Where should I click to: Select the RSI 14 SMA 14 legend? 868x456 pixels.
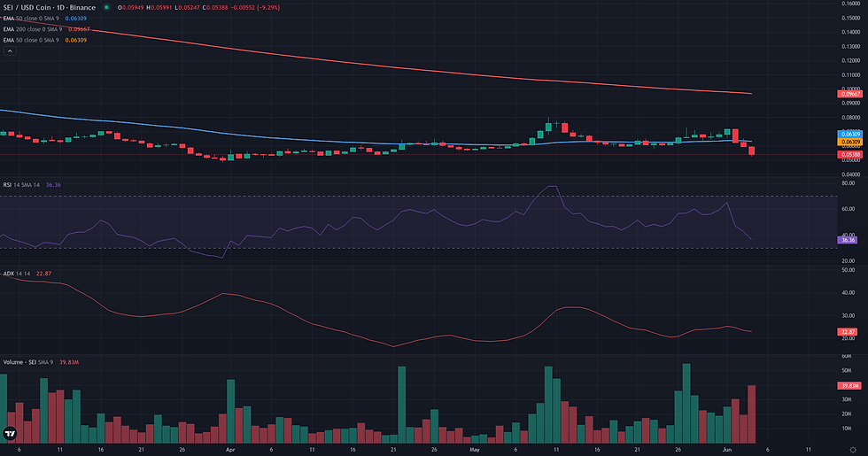pyautogui.click(x=32, y=185)
